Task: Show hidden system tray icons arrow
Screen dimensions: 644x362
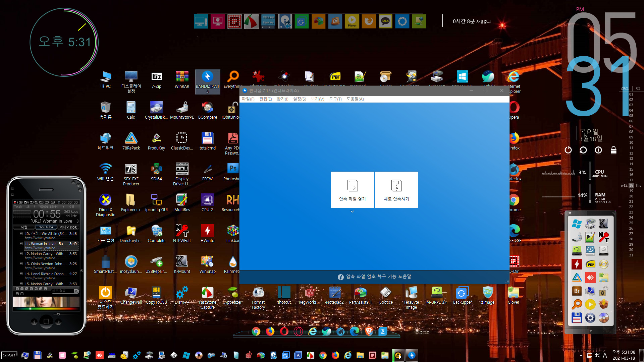Action: [x=581, y=355]
